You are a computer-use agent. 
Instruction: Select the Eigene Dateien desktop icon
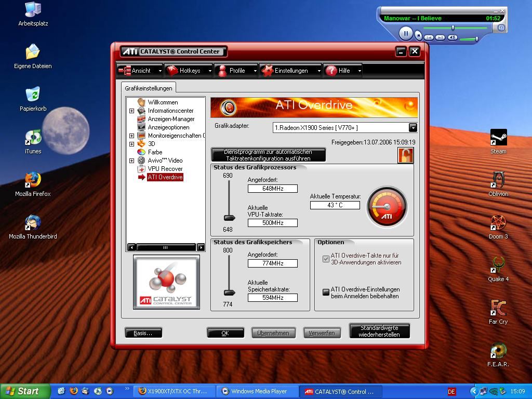click(x=33, y=56)
